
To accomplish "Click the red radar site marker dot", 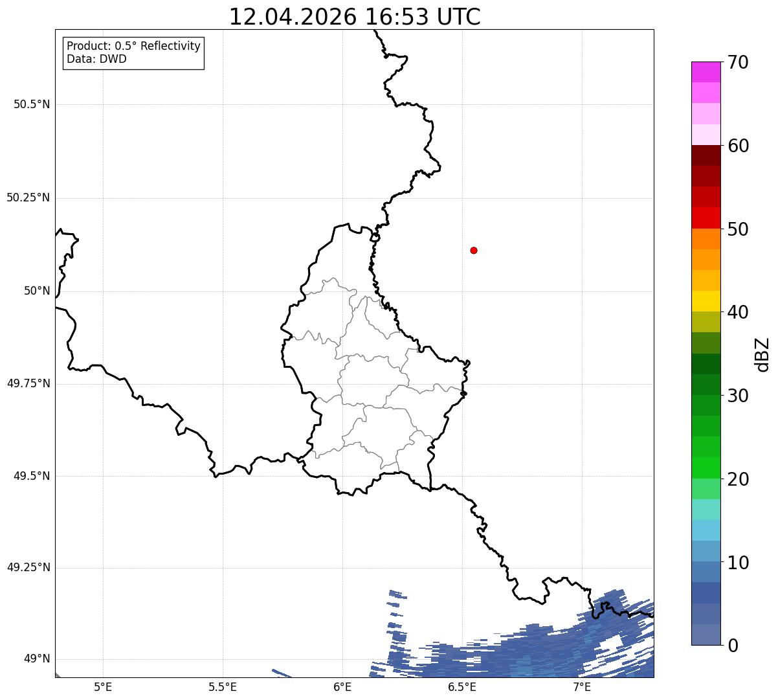I will pyautogui.click(x=474, y=250).
